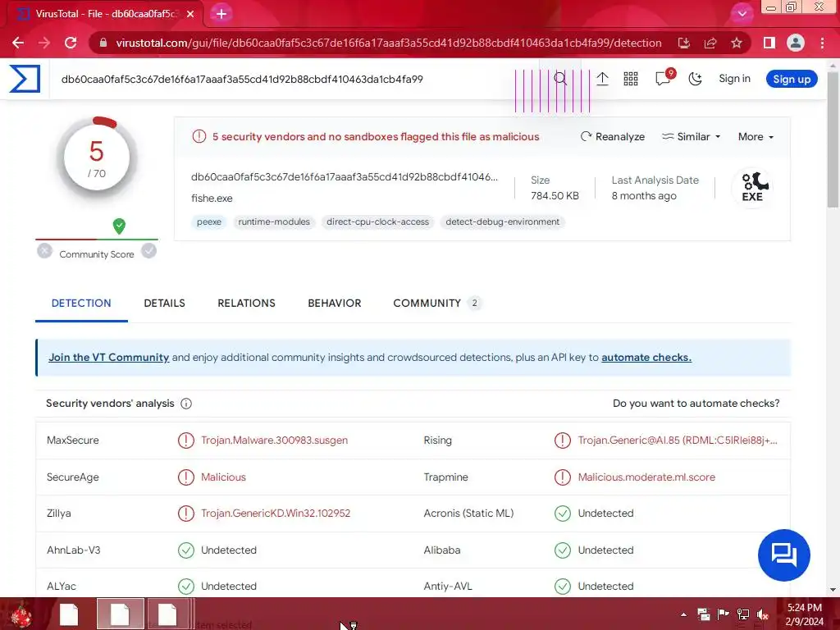Click the Start button on taskbar
This screenshot has width=840, height=630.
click(x=21, y=614)
